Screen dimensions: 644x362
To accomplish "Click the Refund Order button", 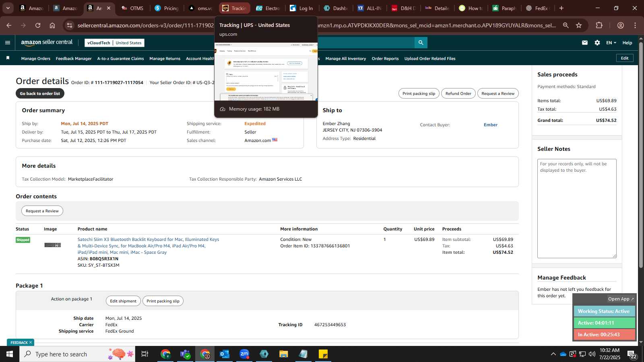I will [458, 93].
